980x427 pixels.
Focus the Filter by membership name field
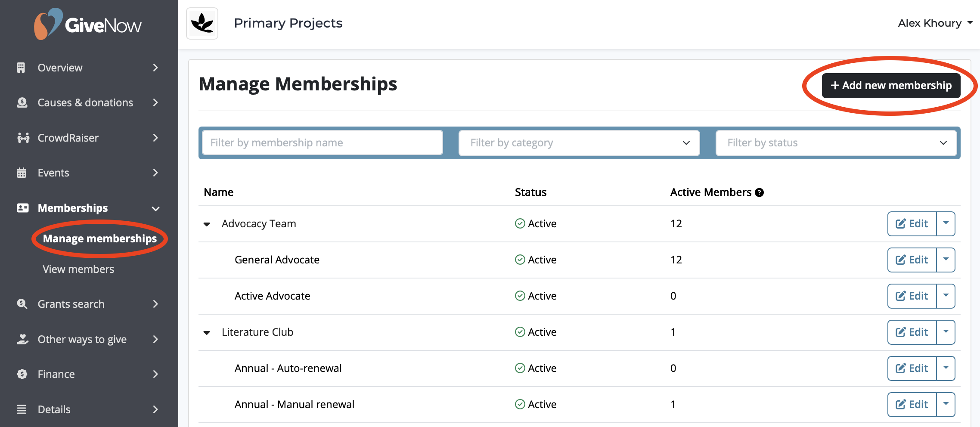323,142
